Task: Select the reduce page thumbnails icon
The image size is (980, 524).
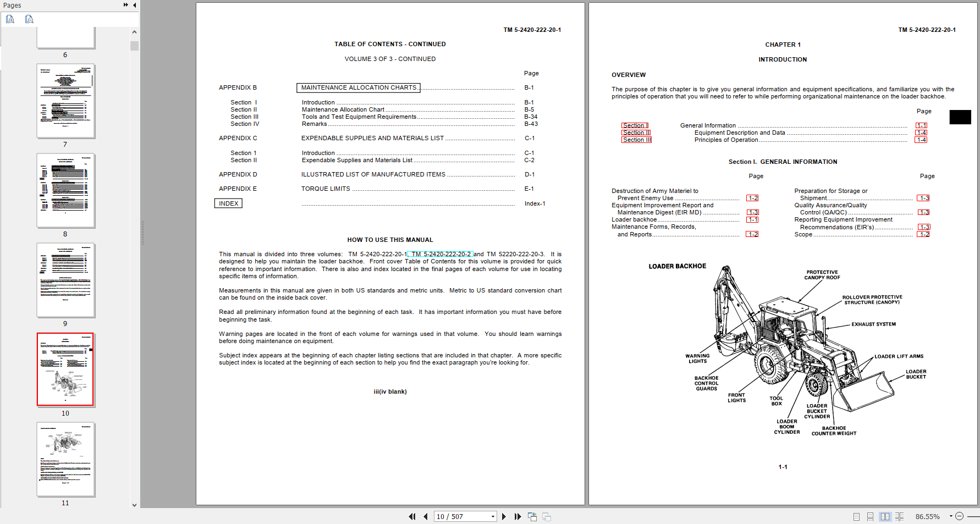Action: coord(29,19)
